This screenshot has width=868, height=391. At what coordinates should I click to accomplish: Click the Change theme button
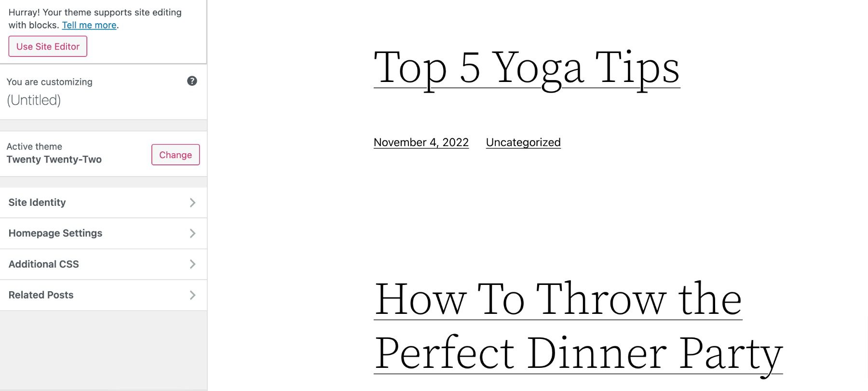tap(176, 155)
